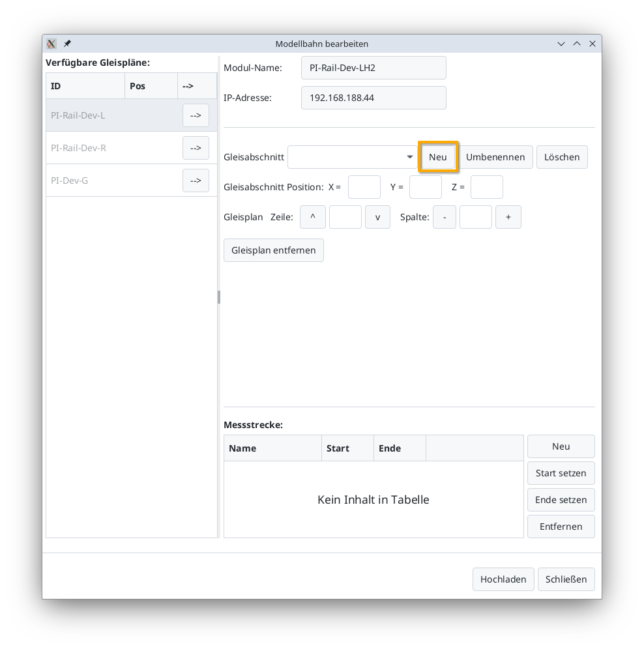Viewport: 644px width, 649px height.
Task: Click the Umbenennen button
Action: coord(495,157)
